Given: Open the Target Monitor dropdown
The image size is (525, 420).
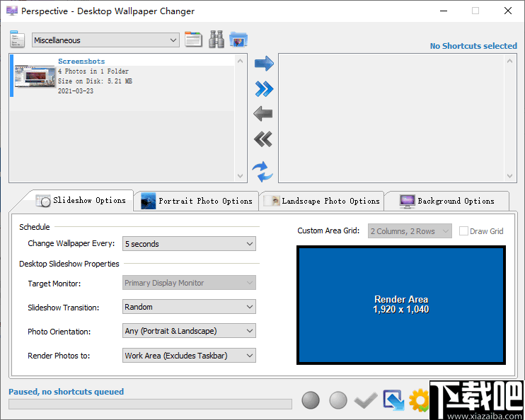Looking at the screenshot, I should (x=189, y=283).
